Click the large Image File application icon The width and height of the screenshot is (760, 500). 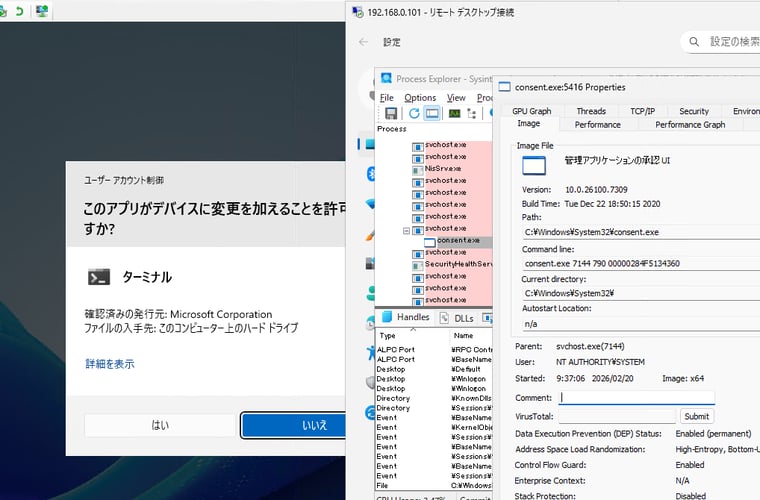click(534, 166)
